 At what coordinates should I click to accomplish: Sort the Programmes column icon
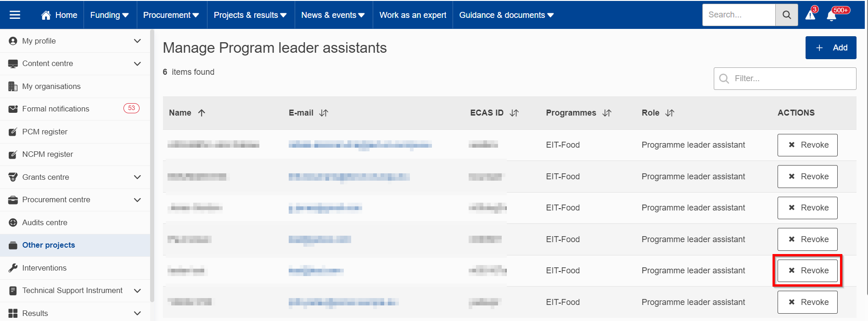pos(607,113)
